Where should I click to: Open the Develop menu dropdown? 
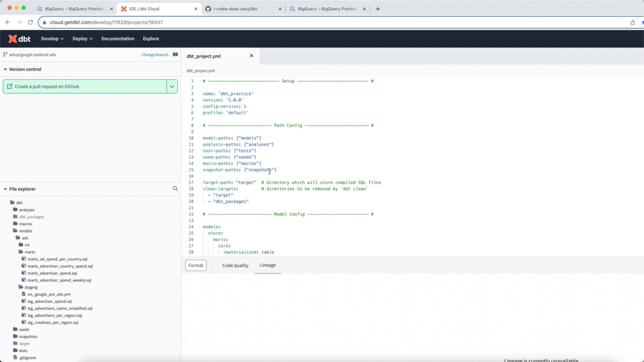pos(52,39)
